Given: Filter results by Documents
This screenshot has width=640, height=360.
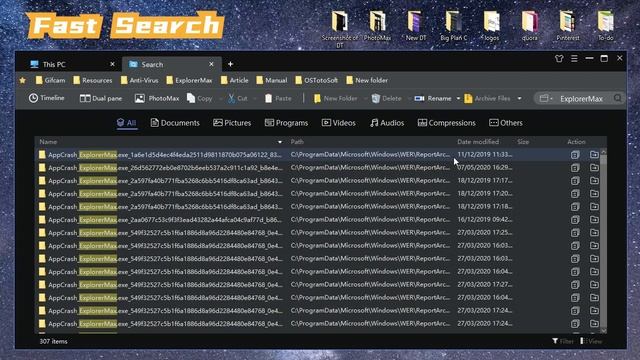Looking at the screenshot, I should tap(175, 123).
